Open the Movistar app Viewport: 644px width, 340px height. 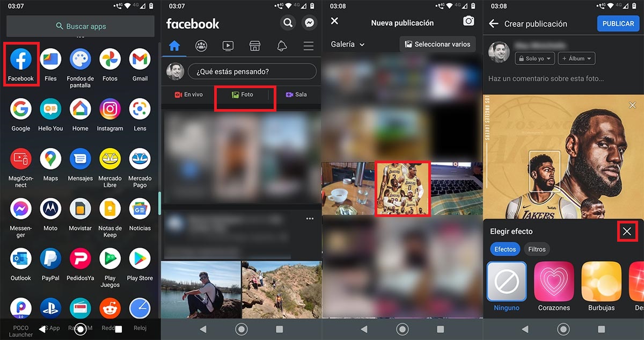click(80, 209)
